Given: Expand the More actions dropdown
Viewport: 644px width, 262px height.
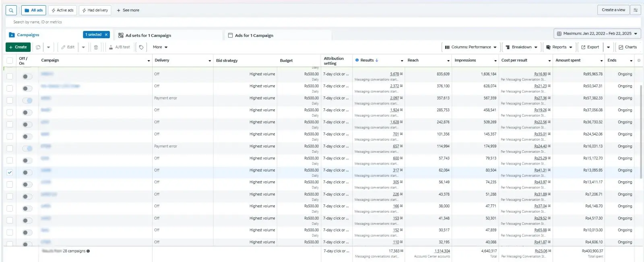Looking at the screenshot, I should point(160,47).
